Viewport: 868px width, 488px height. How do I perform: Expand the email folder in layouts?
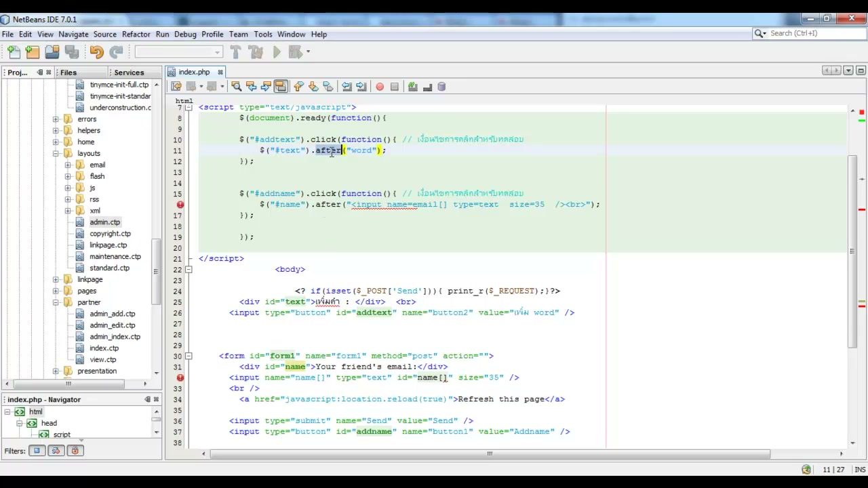click(x=68, y=165)
